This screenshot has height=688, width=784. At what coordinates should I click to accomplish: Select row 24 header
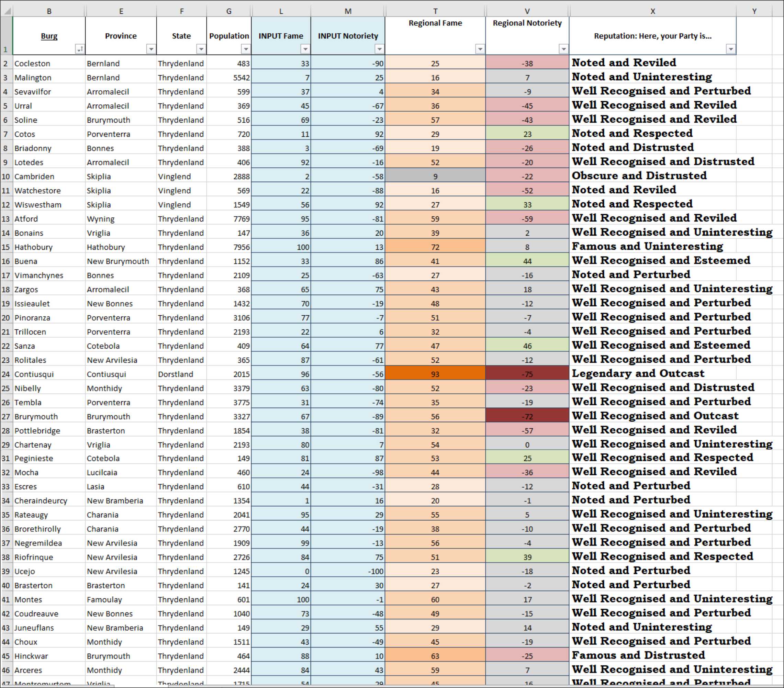[6, 374]
